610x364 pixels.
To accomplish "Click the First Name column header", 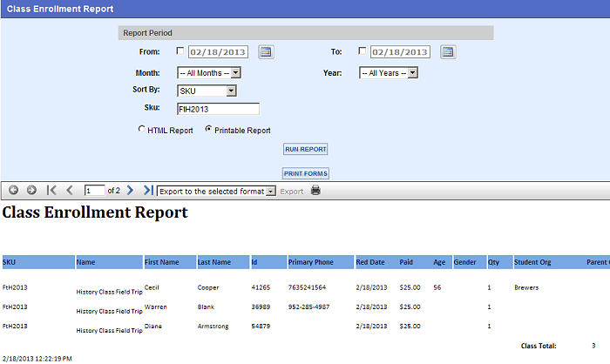I will (x=170, y=262).
